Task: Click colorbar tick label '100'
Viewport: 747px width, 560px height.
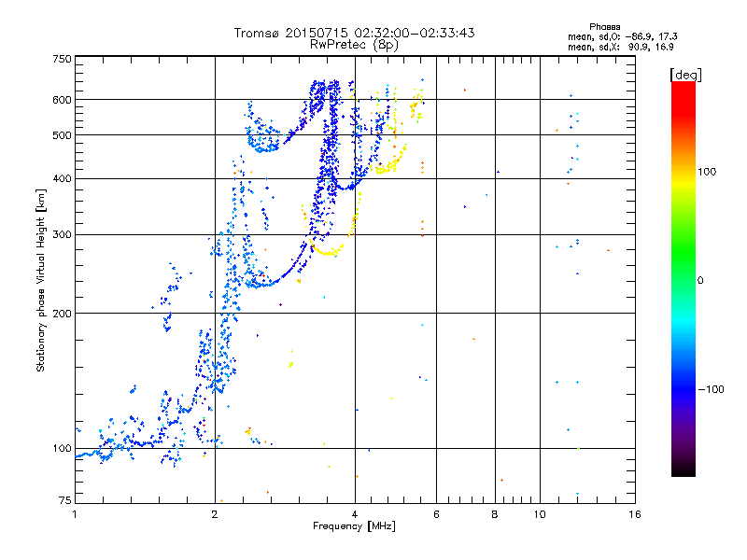Action: coord(707,172)
